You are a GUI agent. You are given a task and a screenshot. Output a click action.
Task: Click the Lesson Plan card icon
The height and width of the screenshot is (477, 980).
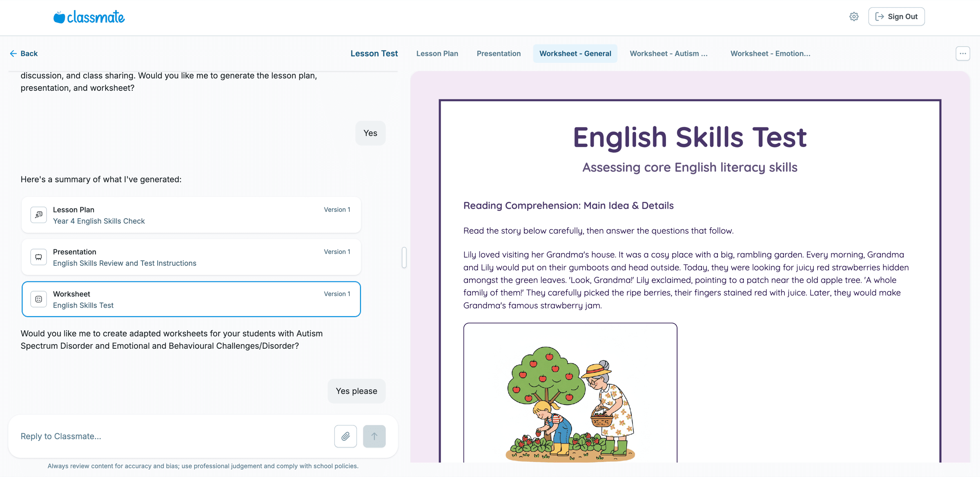(x=38, y=215)
